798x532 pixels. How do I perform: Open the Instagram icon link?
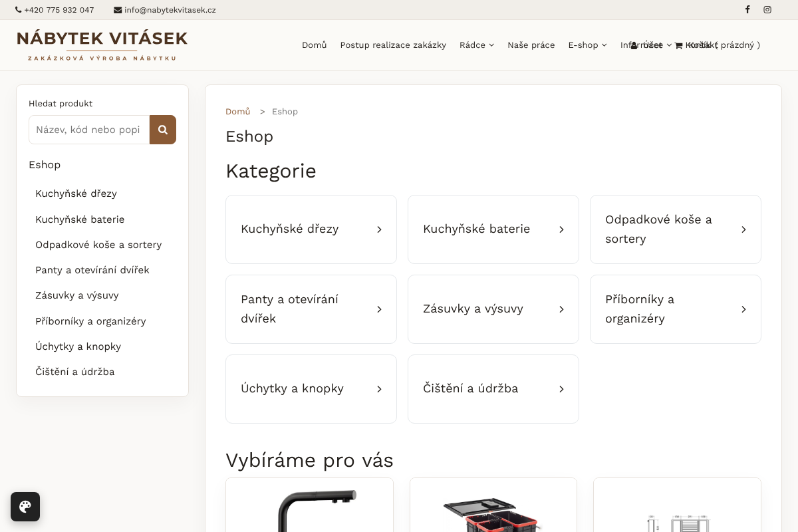point(767,10)
